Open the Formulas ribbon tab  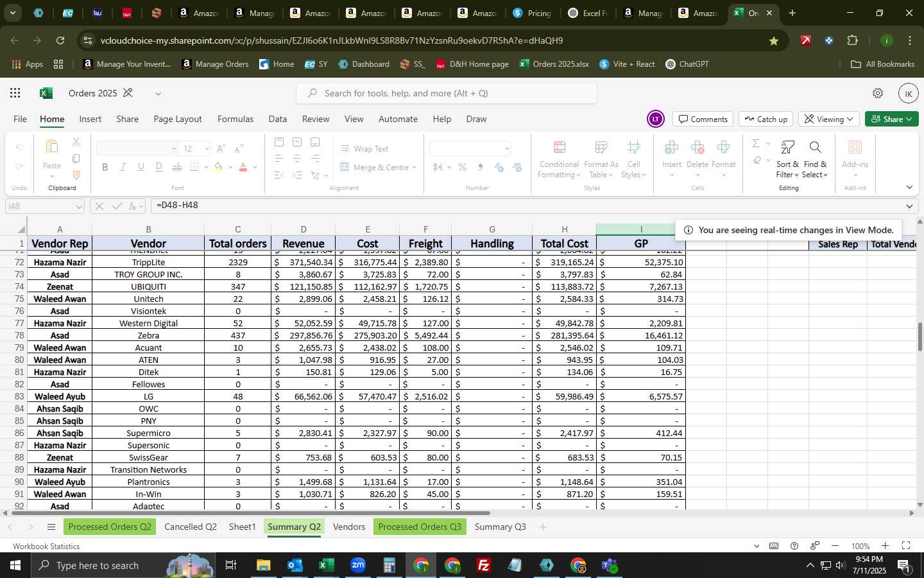[235, 119]
